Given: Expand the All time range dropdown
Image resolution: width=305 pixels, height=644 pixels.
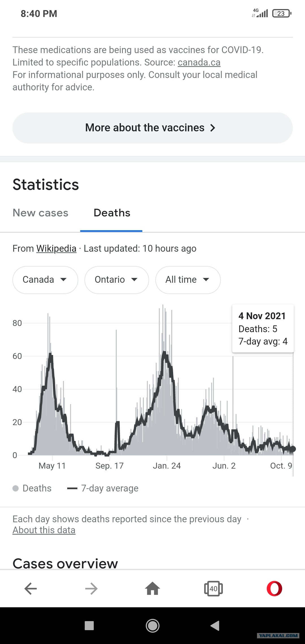Looking at the screenshot, I should [188, 280].
